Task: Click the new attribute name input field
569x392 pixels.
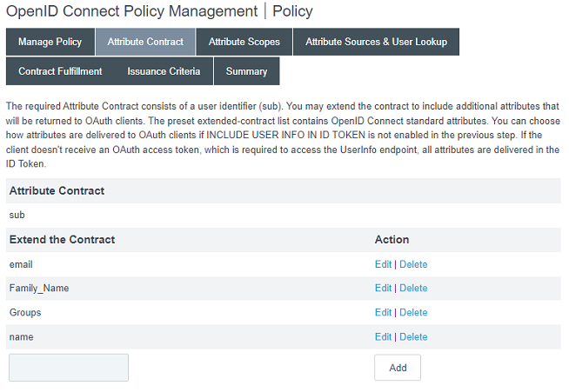Action: tap(69, 368)
